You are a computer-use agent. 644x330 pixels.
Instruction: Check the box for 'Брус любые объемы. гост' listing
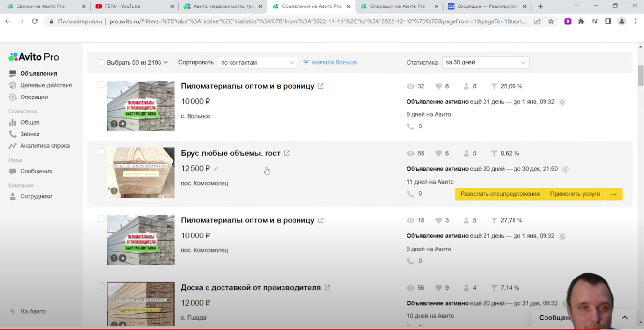(101, 152)
